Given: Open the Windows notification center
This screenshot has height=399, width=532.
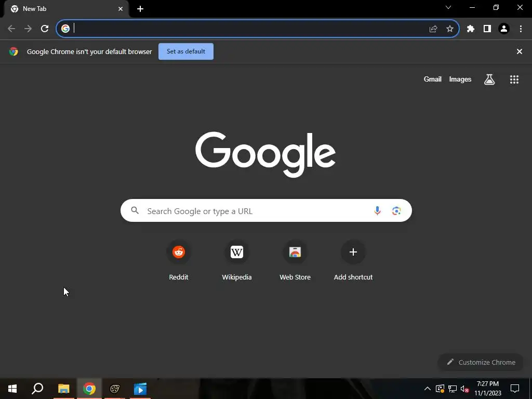Looking at the screenshot, I should point(515,389).
